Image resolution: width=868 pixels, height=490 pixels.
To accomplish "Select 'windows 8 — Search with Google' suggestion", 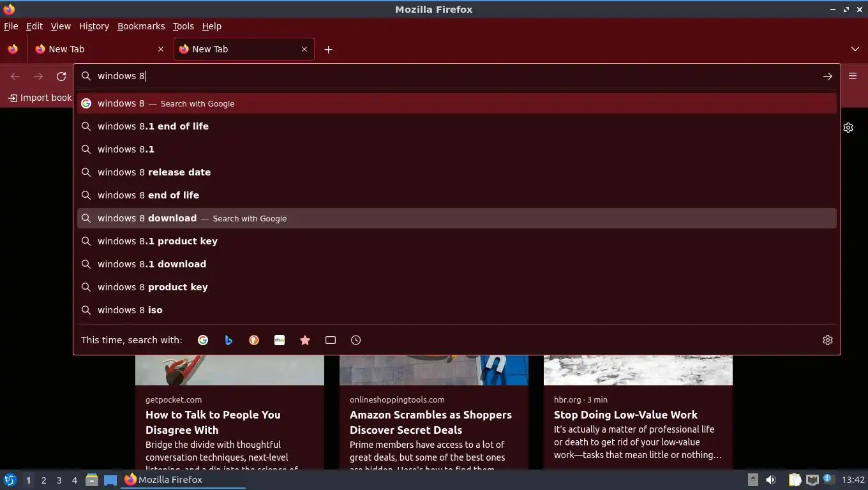I will point(457,103).
